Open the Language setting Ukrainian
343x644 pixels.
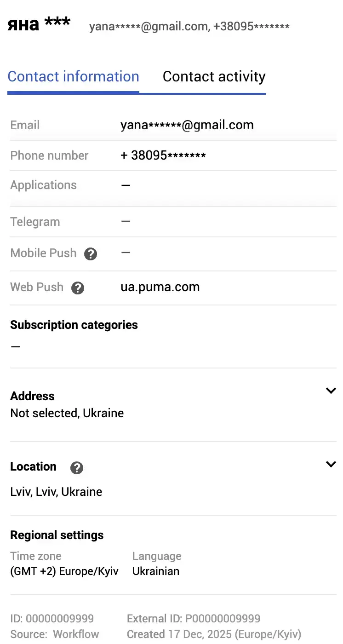157,571
